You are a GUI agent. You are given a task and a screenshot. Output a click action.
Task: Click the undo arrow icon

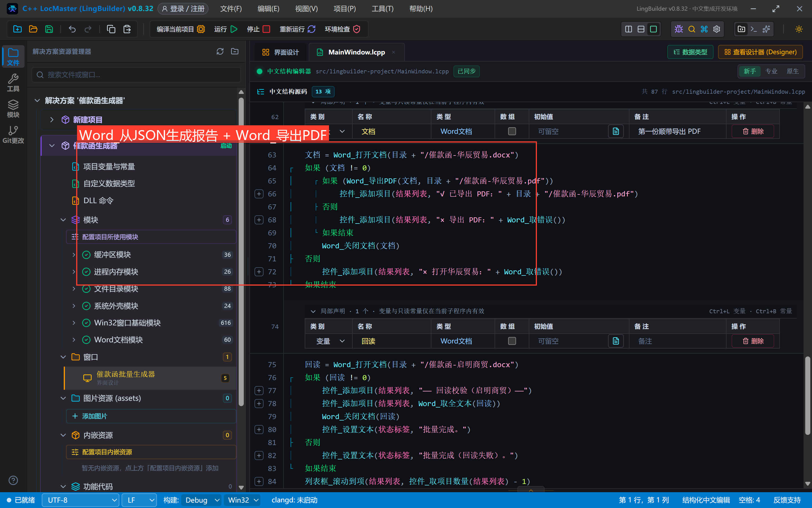click(72, 29)
